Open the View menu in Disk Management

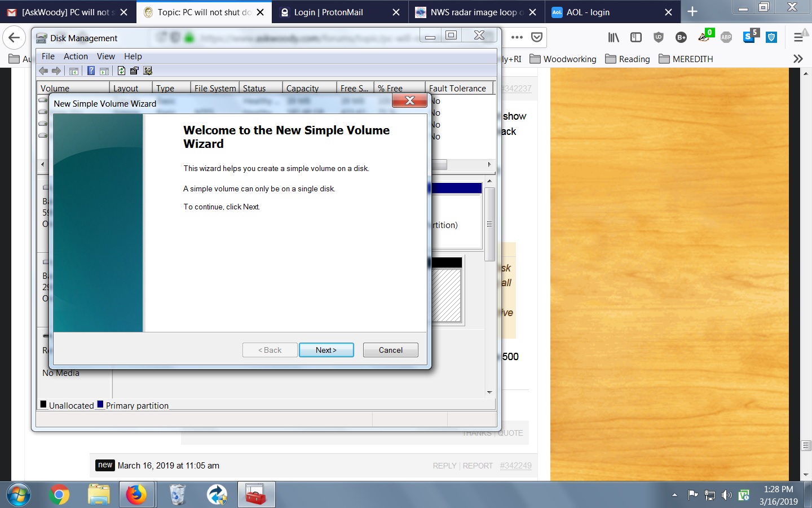105,56
